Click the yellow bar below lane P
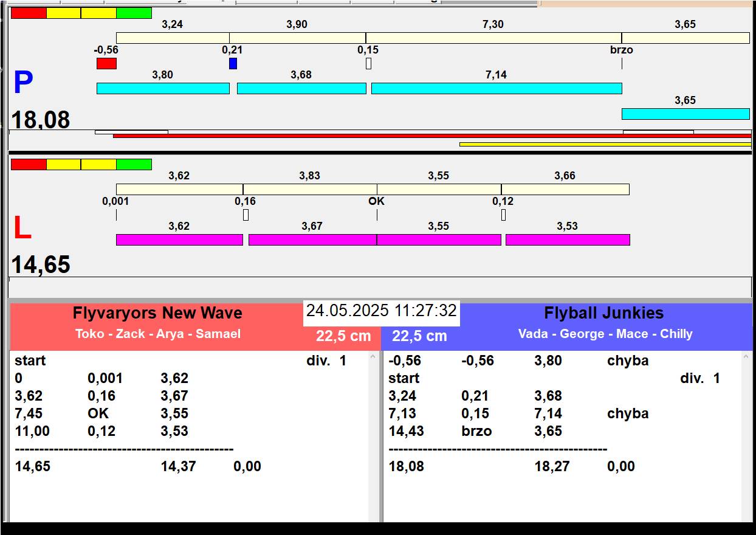This screenshot has height=535, width=756. coord(605,144)
